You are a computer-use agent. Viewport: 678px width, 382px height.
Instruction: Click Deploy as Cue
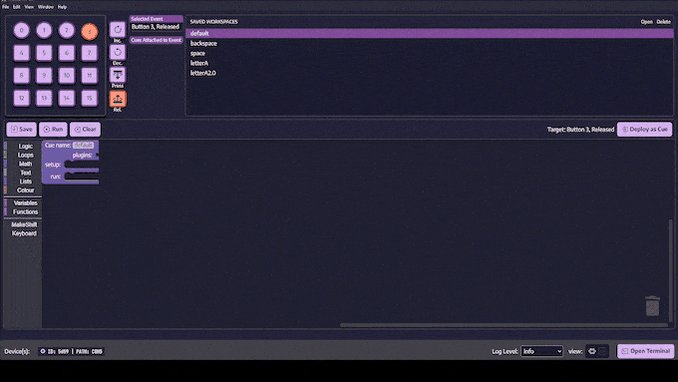(x=644, y=129)
